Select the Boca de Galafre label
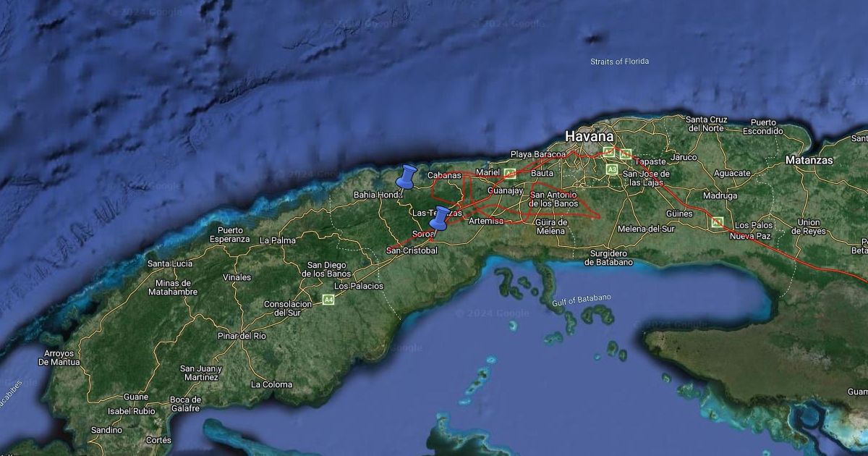This screenshot has height=456, width=868. click(184, 404)
